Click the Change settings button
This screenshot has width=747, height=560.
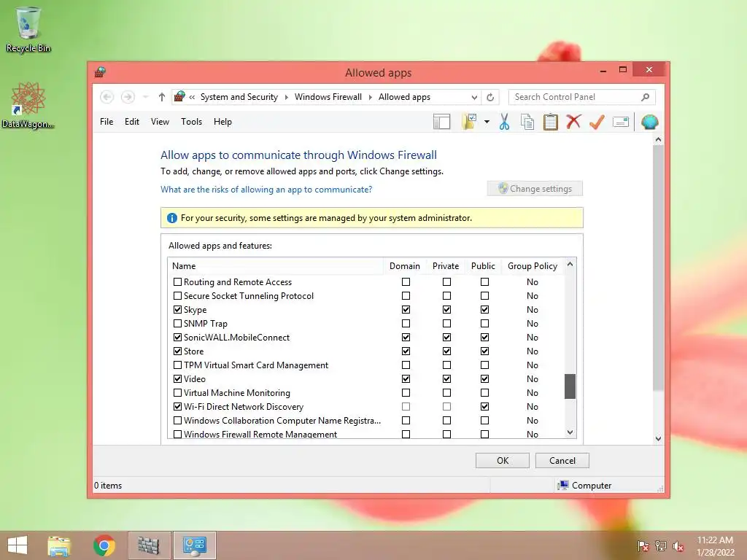[535, 189]
